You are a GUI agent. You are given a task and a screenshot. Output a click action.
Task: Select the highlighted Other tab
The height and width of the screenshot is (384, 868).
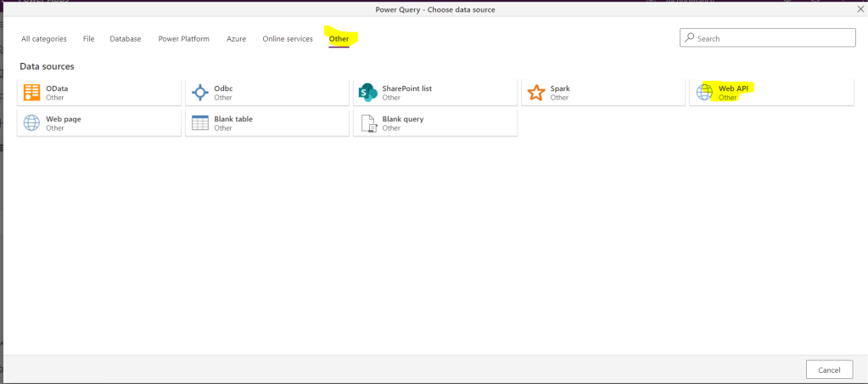click(339, 39)
